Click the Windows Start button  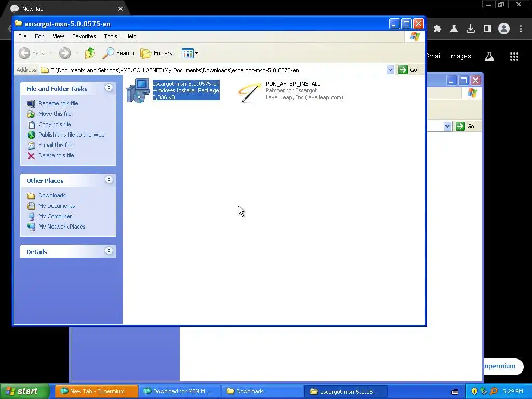click(24, 391)
